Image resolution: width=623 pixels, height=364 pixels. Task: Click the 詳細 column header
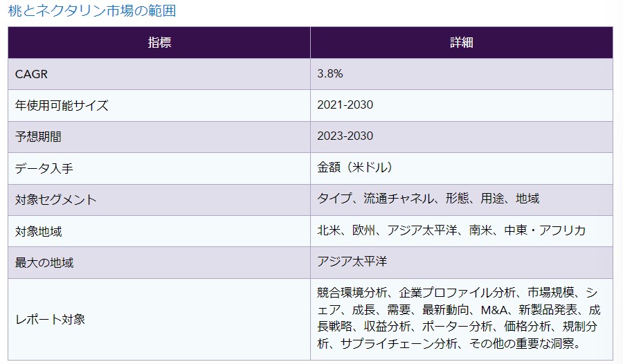[x=461, y=42]
